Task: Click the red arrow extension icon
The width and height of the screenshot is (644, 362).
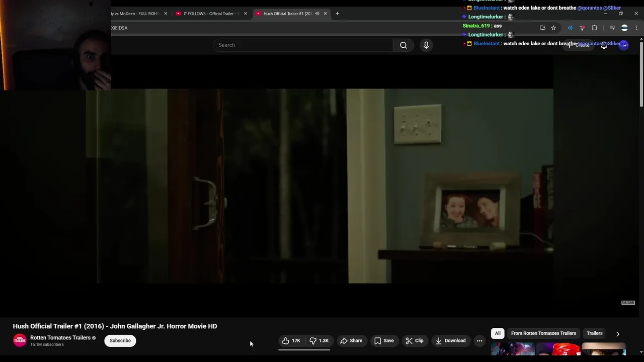Action: pos(582,28)
